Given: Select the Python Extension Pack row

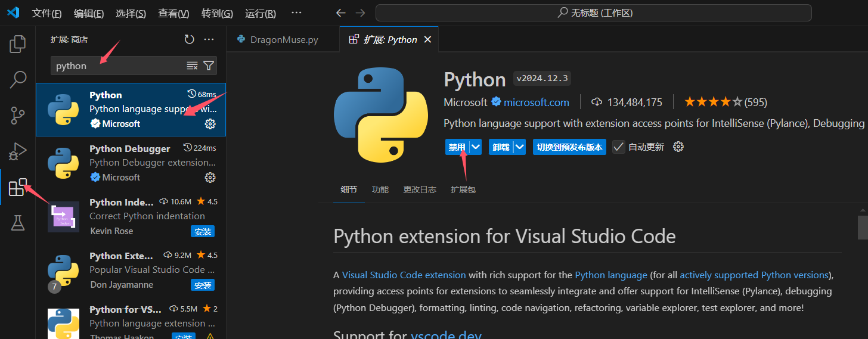Looking at the screenshot, I should coord(131,270).
